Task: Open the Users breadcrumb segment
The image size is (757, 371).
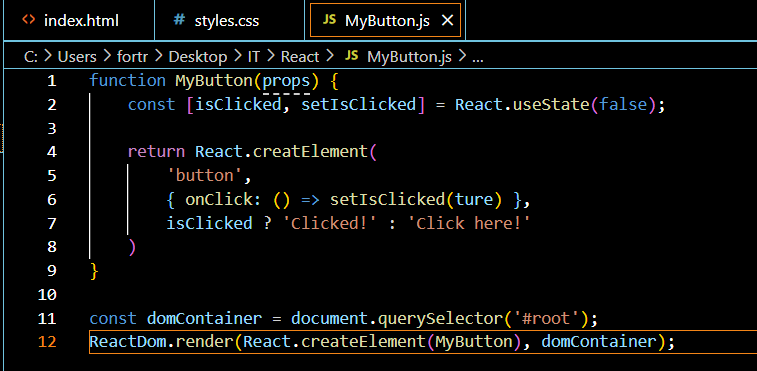Action: coord(77,57)
